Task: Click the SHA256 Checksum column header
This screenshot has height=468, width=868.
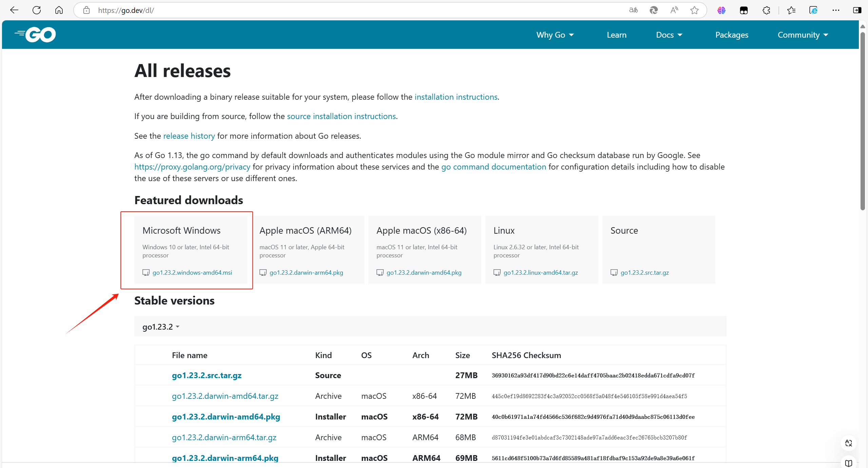Action: click(x=526, y=355)
